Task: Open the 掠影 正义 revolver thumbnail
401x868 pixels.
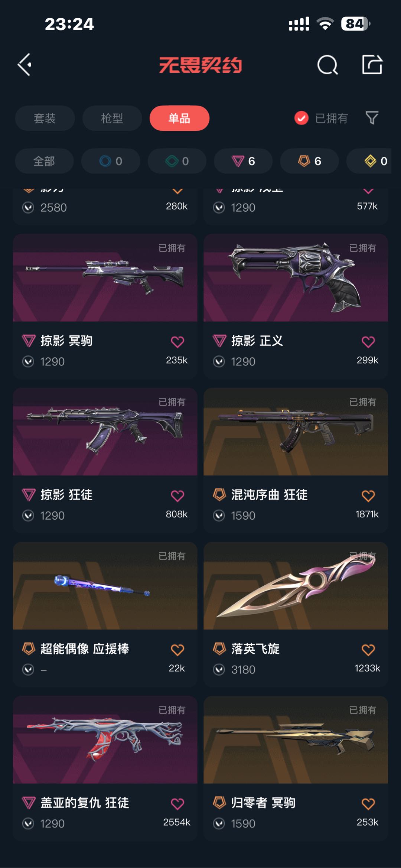Action: pyautogui.click(x=296, y=278)
